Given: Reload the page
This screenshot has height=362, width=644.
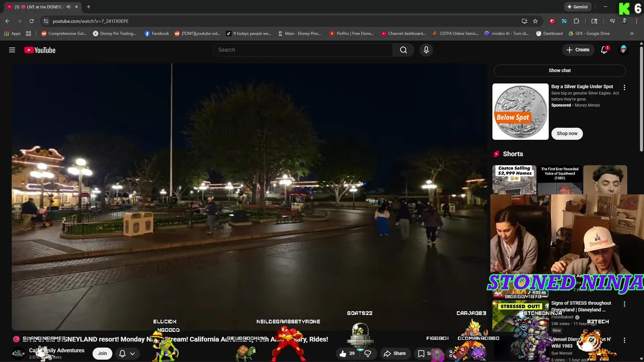Looking at the screenshot, I should click(31, 21).
